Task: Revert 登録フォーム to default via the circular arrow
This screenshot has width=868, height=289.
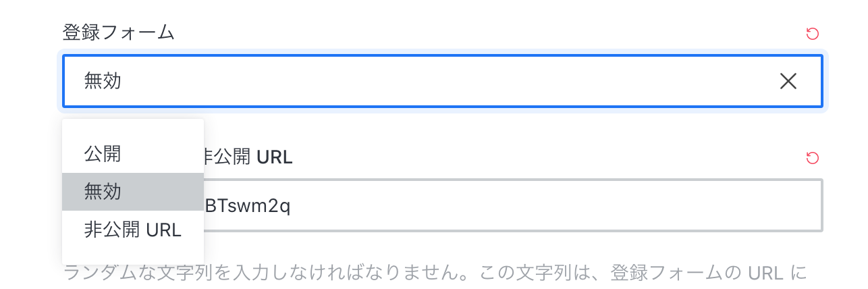Action: coord(813,33)
